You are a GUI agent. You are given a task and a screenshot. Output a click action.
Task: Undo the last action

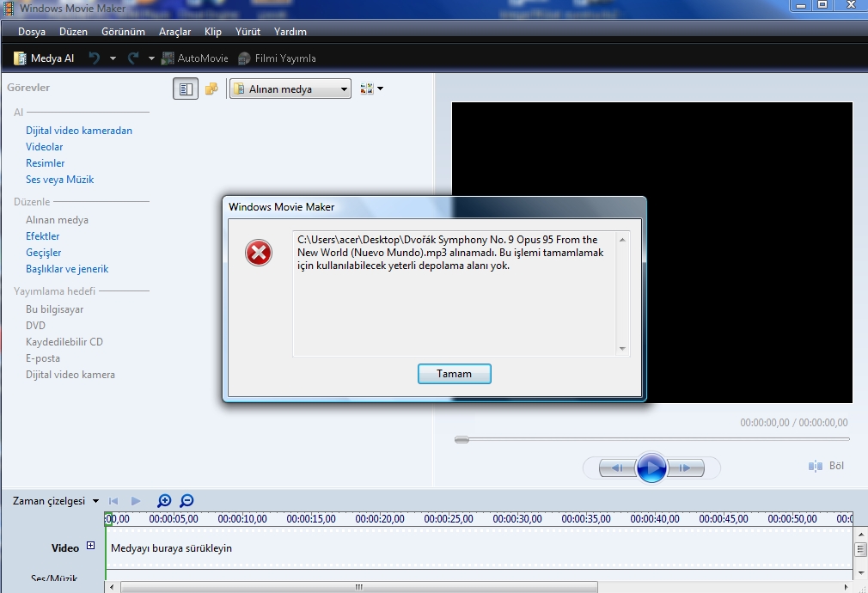[x=95, y=58]
